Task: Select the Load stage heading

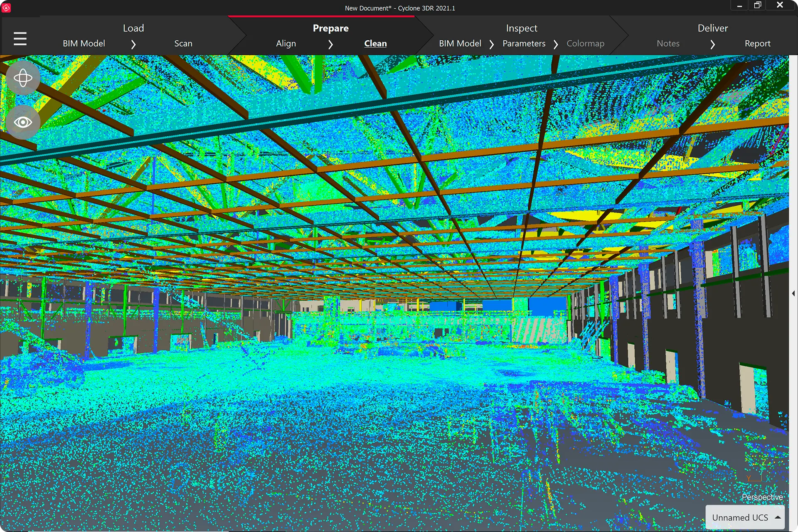Action: (x=133, y=28)
